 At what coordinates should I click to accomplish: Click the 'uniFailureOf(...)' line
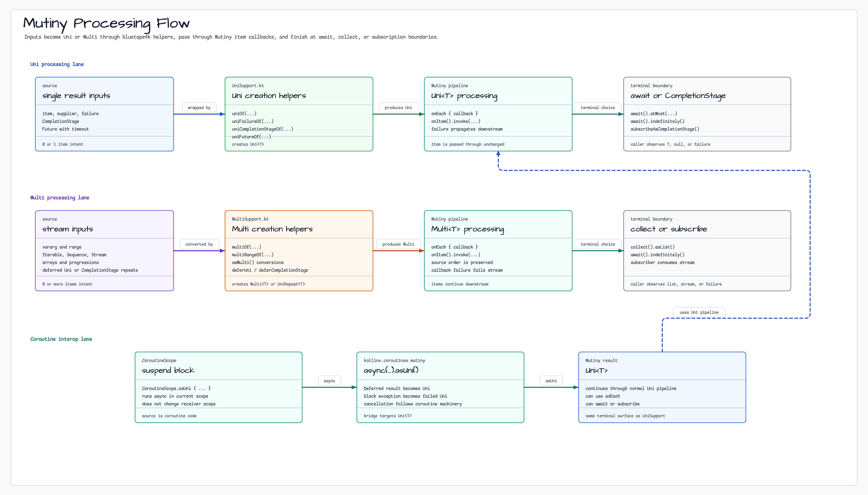point(253,121)
